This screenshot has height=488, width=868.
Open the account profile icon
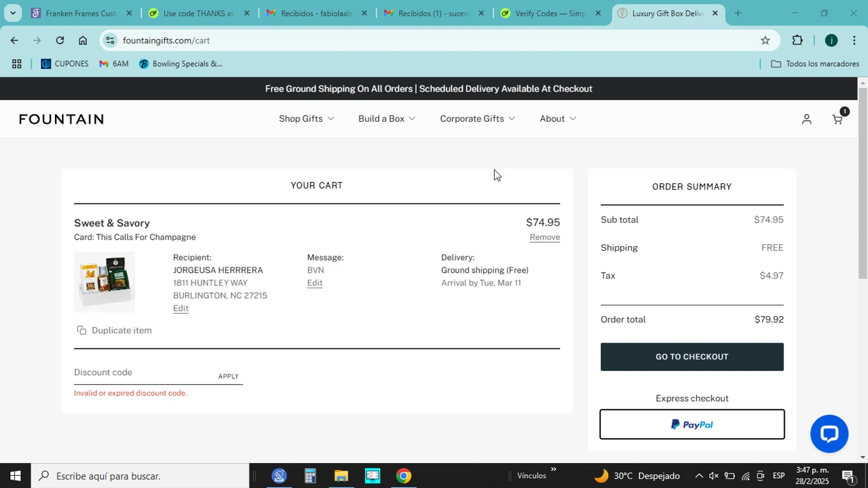(x=807, y=119)
